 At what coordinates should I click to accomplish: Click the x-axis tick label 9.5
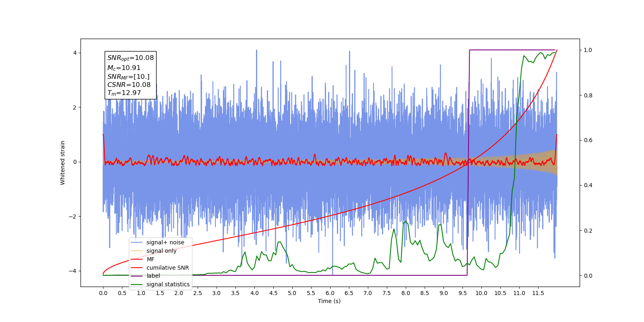pos(462,293)
